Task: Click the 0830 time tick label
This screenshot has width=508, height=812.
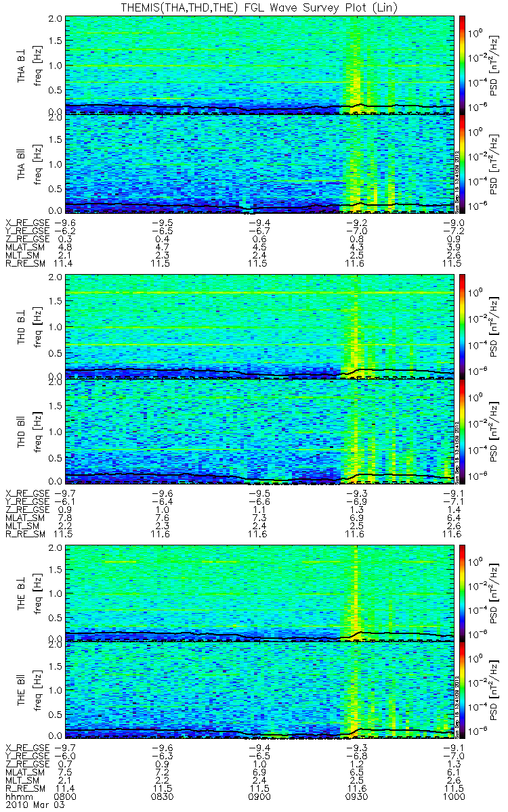Action: [161, 797]
